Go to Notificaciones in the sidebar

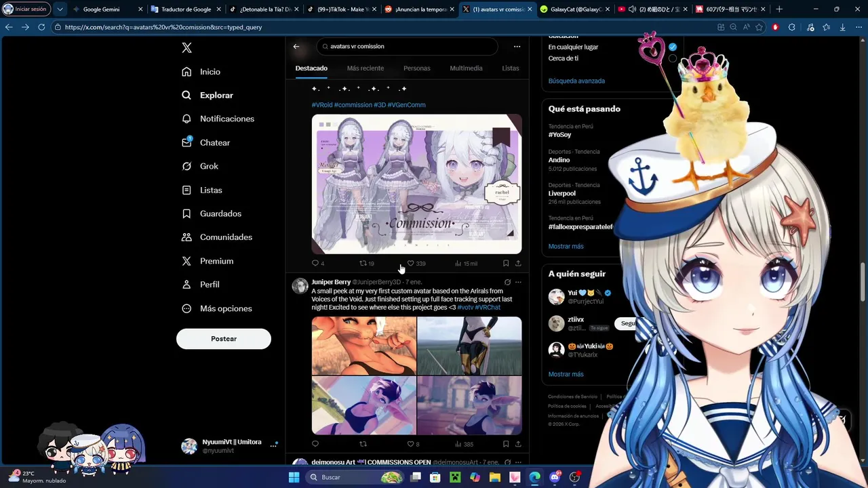218,119
